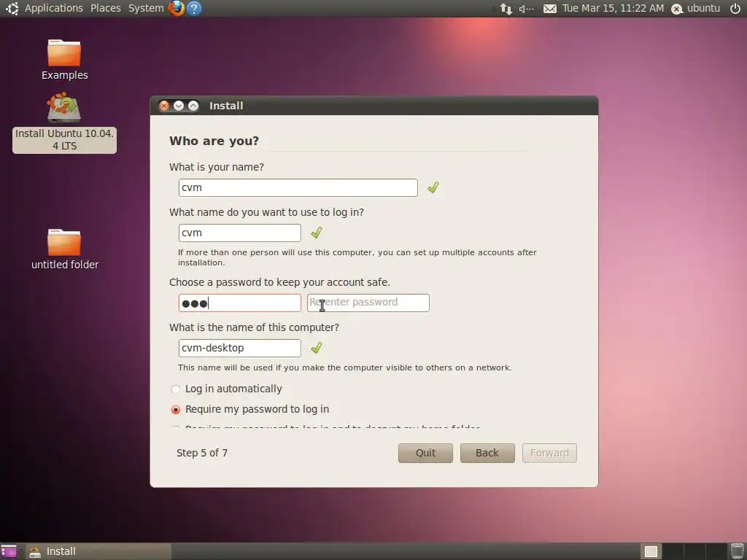This screenshot has height=560, width=747.
Task: Open the network connections indicator
Action: click(506, 9)
